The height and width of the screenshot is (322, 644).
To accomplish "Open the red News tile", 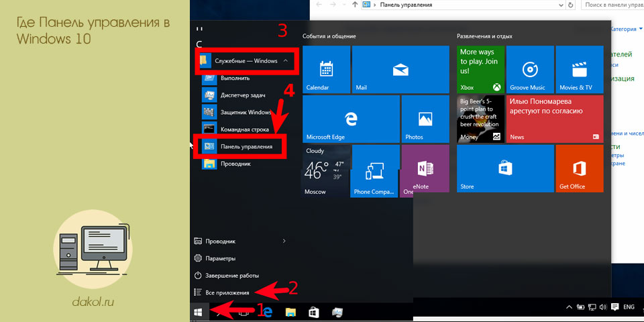I will [x=555, y=119].
